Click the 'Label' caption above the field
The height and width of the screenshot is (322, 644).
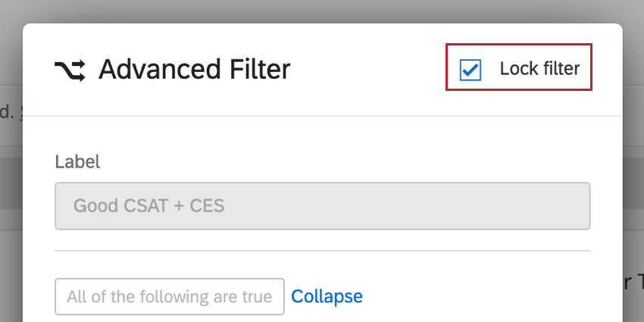pyautogui.click(x=77, y=161)
